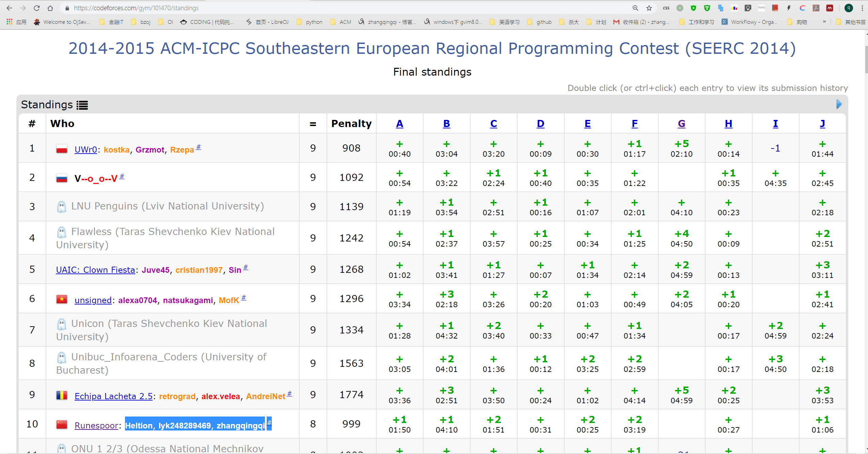Open the CSS extension icon

pyautogui.click(x=666, y=8)
